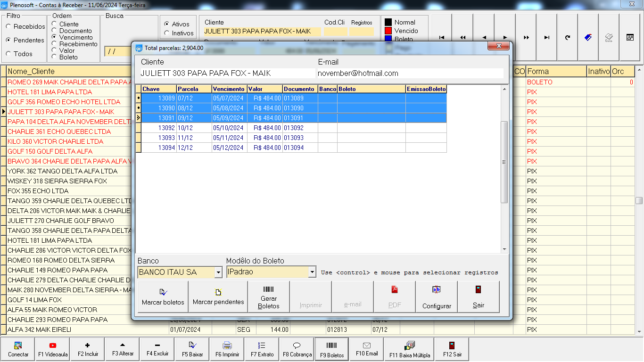The height and width of the screenshot is (362, 644).
Task: Click EmissaoBoleto column header
Action: [426, 89]
